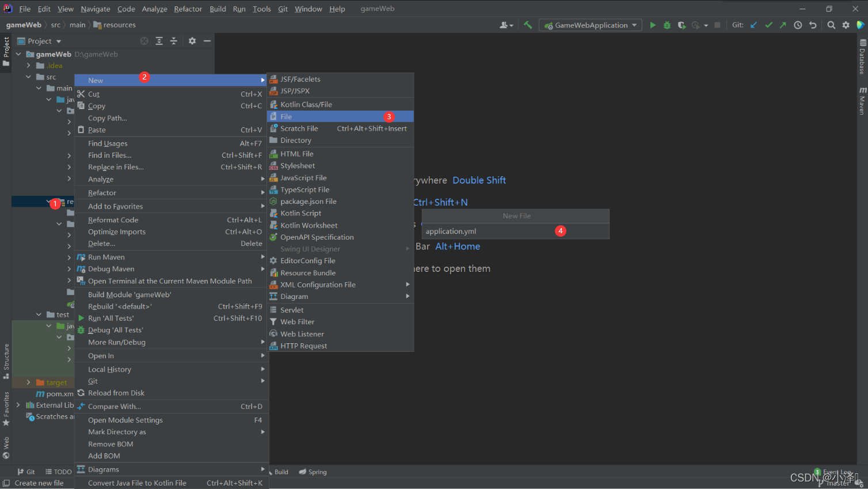Start debugging with the bug icon

(667, 25)
